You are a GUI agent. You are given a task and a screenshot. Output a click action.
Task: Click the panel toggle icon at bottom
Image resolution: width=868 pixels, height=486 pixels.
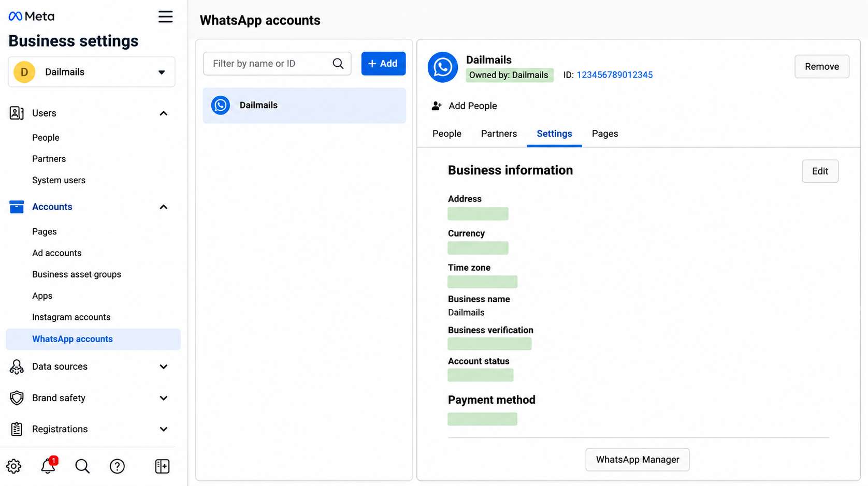tap(162, 466)
